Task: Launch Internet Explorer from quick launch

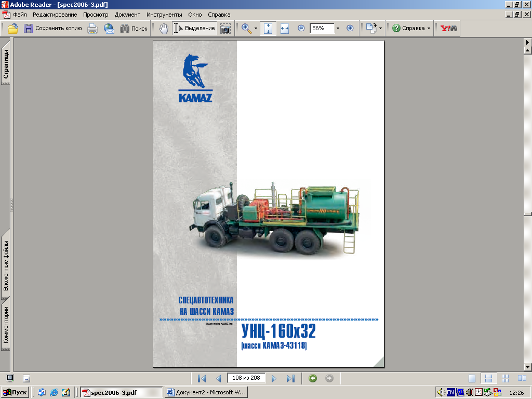Action: (54, 393)
